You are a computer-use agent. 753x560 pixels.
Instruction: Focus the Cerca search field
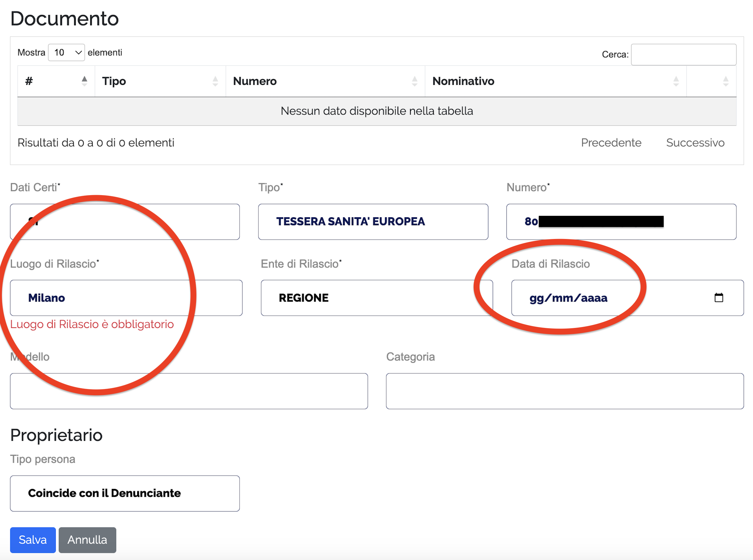683,54
